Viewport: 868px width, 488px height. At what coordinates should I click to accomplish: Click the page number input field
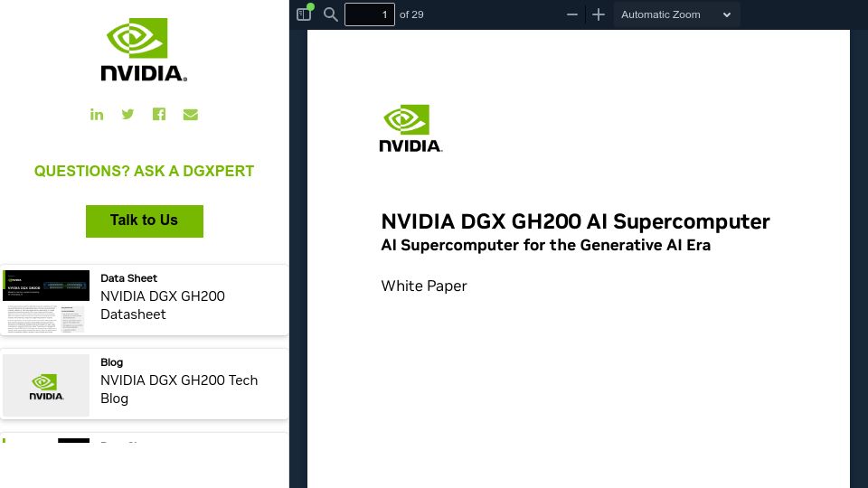369,14
